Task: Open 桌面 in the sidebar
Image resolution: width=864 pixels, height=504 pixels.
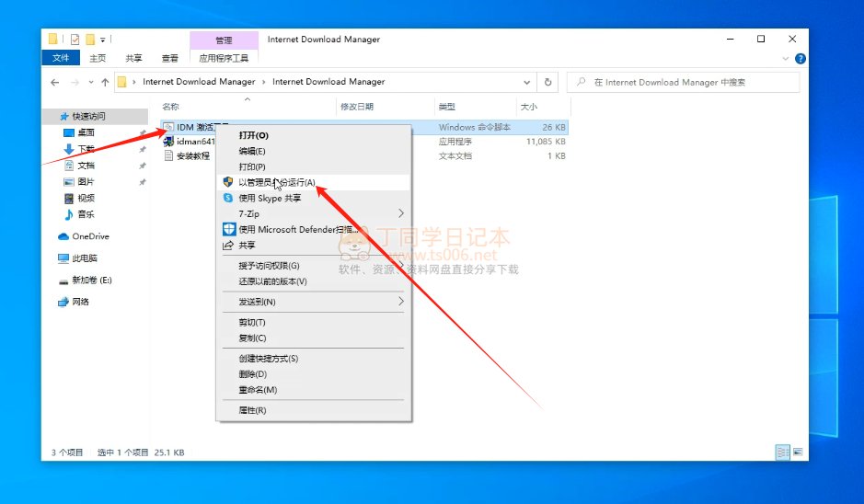Action: [x=86, y=132]
